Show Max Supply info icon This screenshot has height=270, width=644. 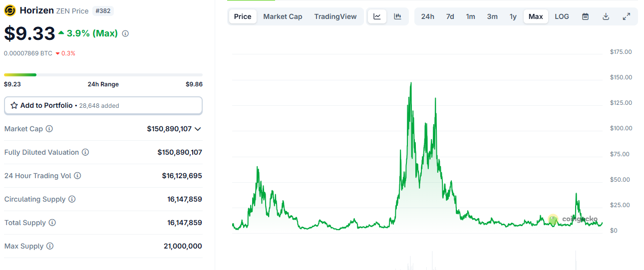coord(49,246)
